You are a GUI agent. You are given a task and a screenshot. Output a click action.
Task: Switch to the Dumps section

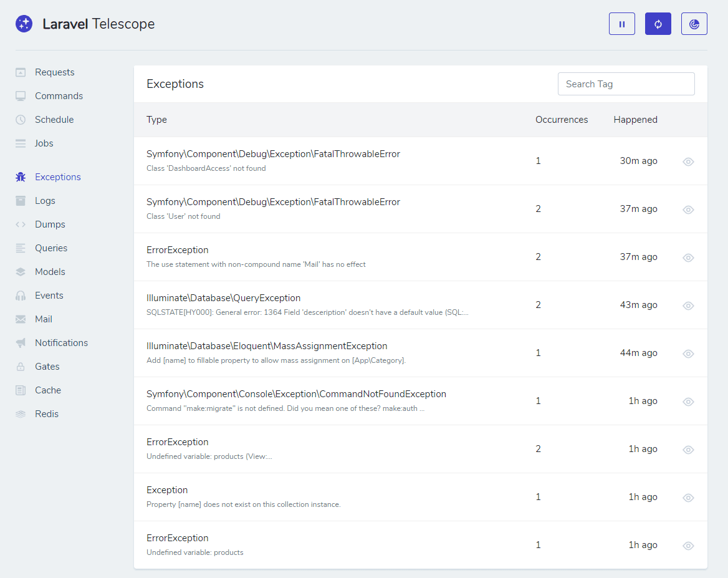pos(50,224)
